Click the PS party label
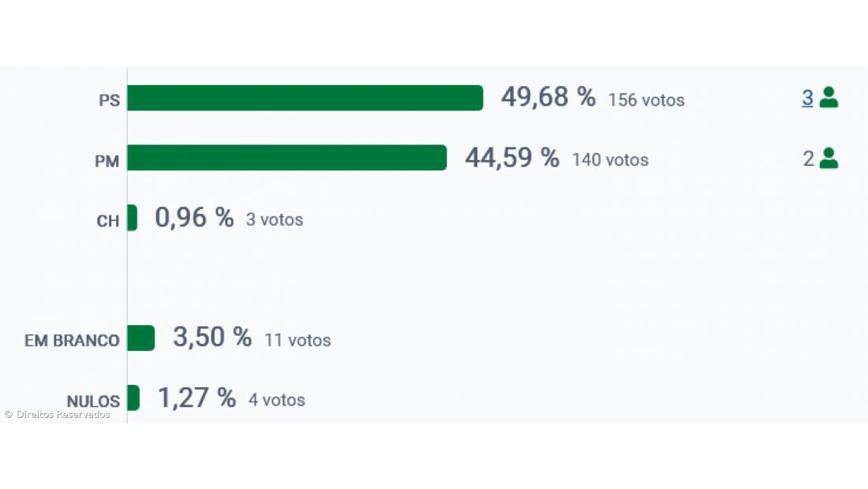This screenshot has width=868, height=489. [109, 101]
